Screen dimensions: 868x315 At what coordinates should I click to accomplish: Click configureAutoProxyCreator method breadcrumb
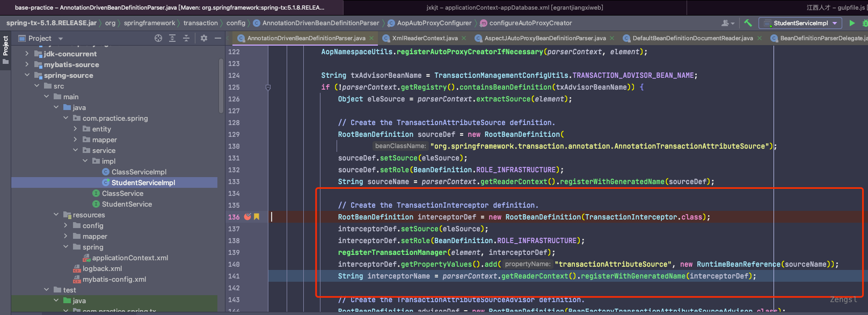tap(530, 23)
